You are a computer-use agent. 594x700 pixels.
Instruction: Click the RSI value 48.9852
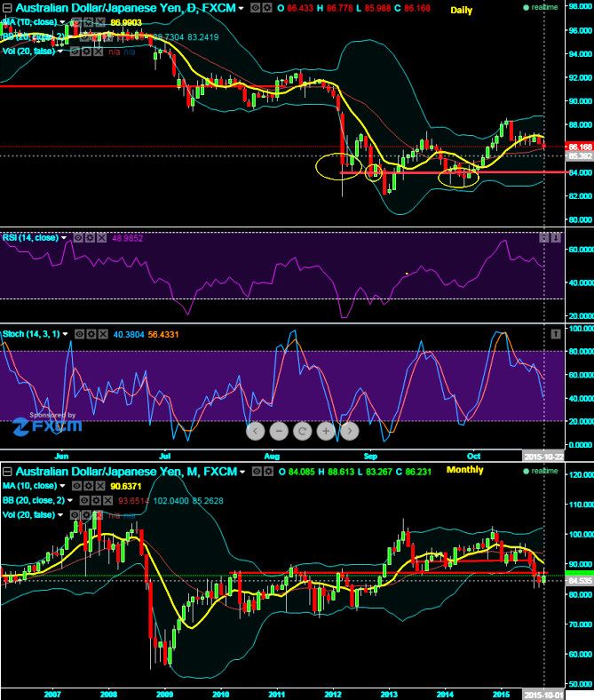(x=128, y=238)
